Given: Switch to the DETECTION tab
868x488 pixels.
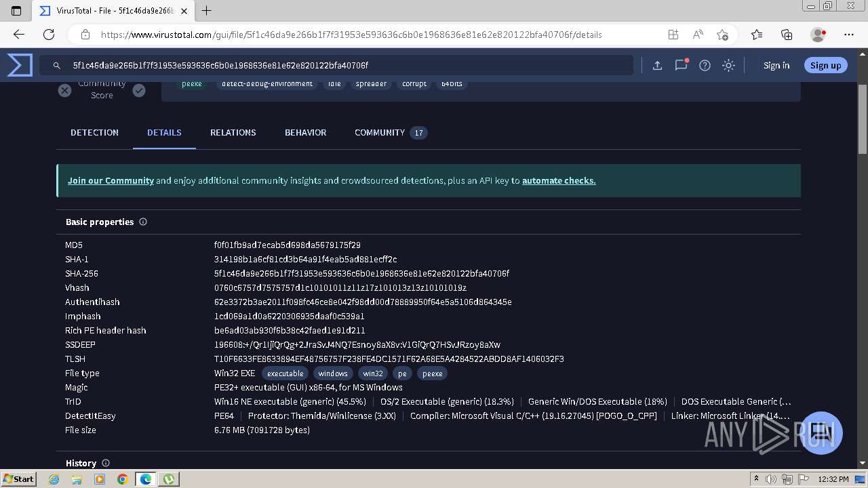Looking at the screenshot, I should 94,132.
